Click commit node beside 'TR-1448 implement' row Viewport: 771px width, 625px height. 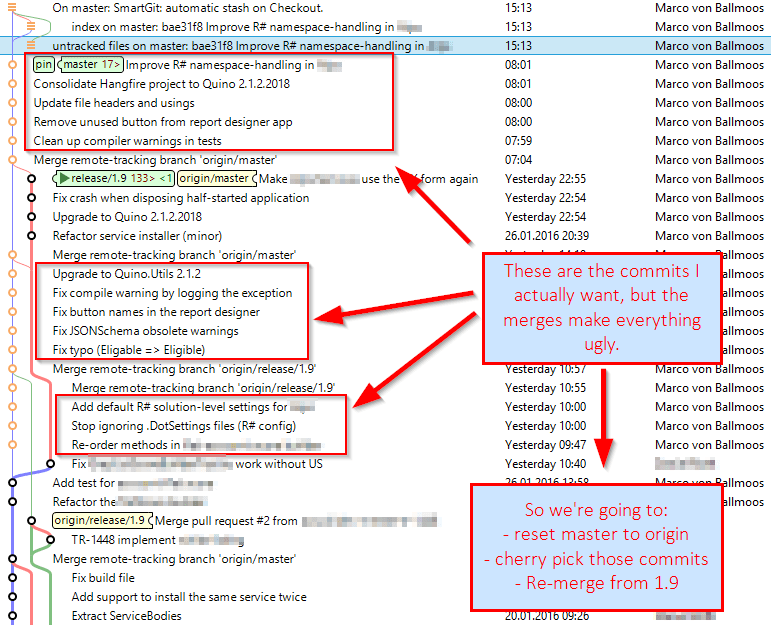50,539
